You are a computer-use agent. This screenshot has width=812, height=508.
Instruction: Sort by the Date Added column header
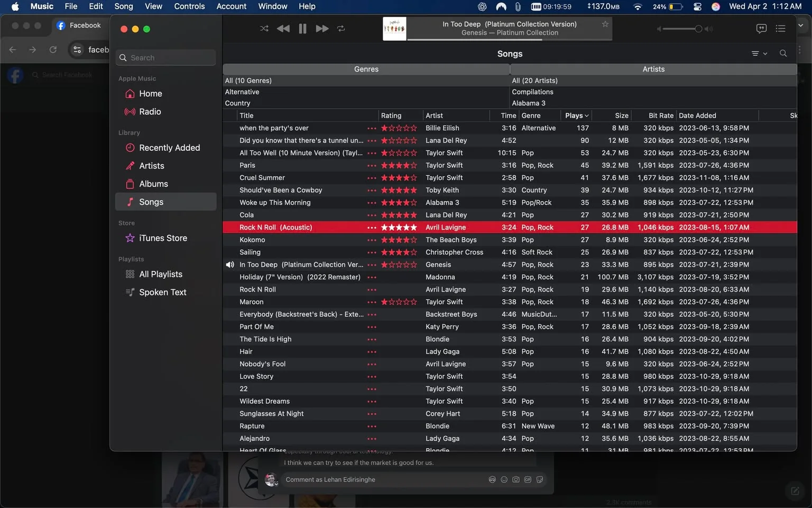[x=717, y=115]
